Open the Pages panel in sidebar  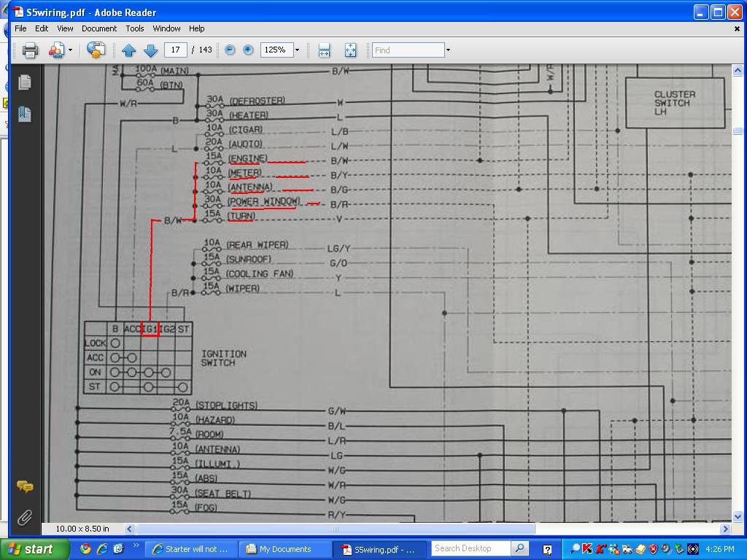coord(25,82)
